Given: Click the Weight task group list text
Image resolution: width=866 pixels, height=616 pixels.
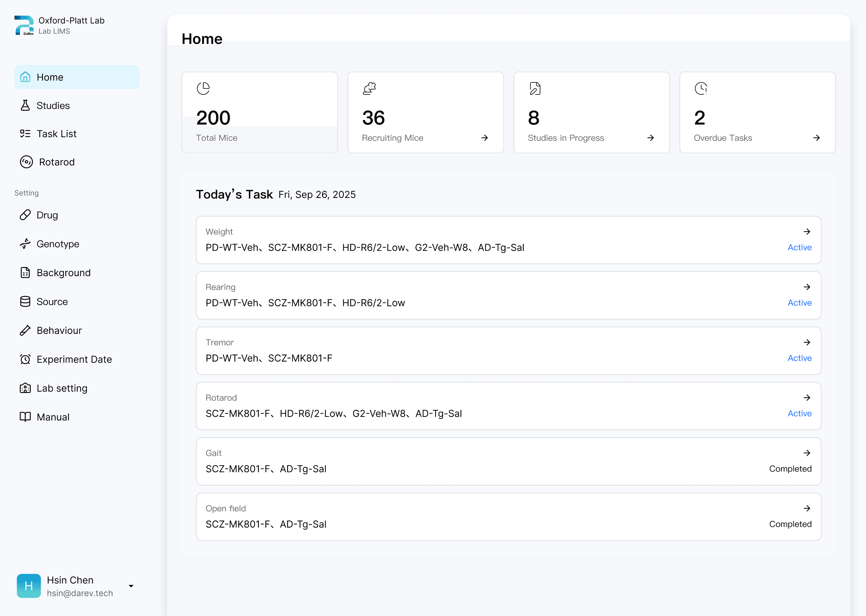Looking at the screenshot, I should (365, 247).
